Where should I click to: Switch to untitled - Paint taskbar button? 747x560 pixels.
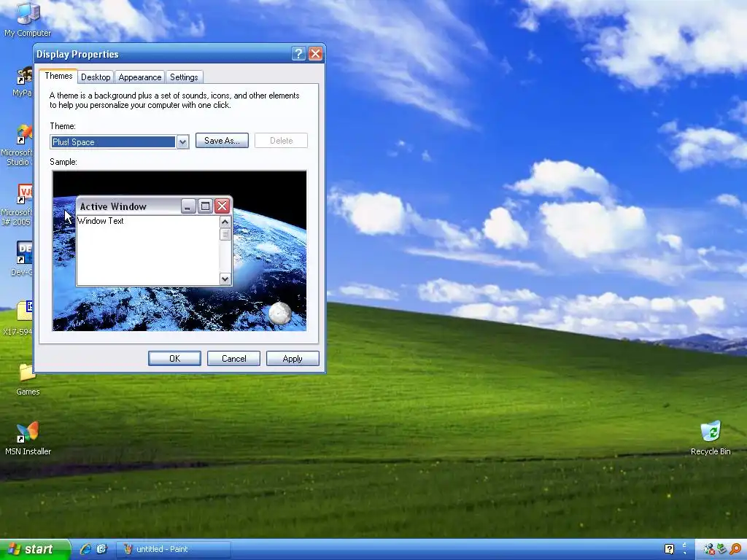[x=174, y=549]
